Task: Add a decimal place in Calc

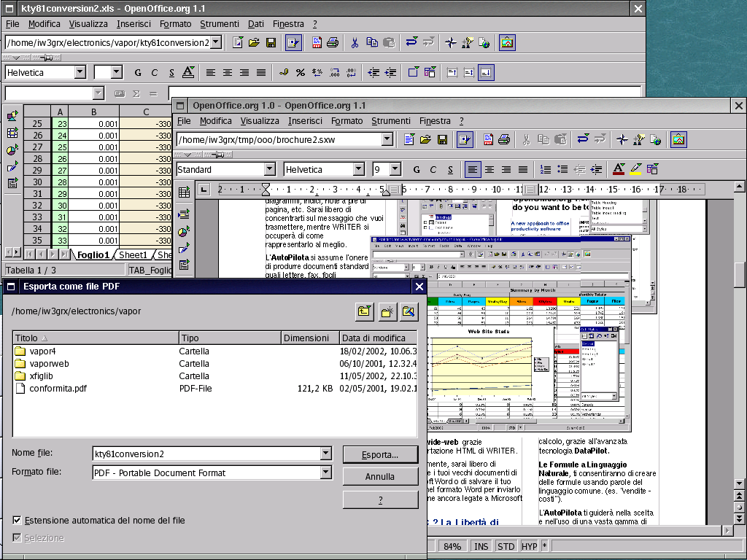Action: click(x=334, y=72)
